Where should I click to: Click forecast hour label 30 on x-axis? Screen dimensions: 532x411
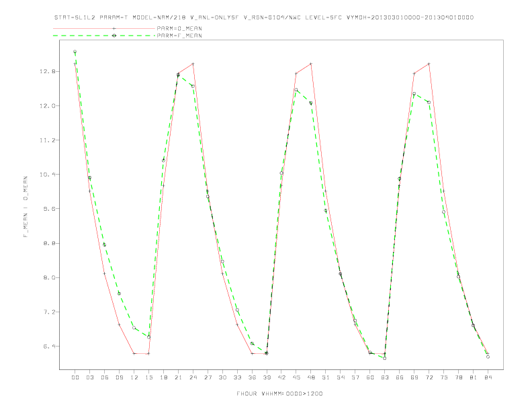[222, 377]
